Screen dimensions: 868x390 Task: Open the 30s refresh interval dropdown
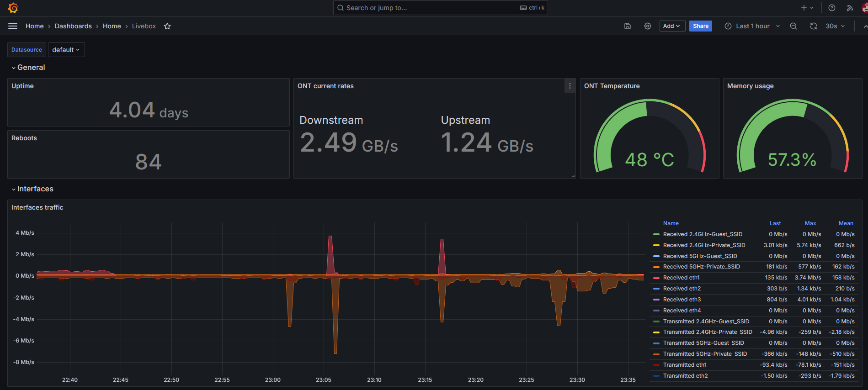point(835,26)
